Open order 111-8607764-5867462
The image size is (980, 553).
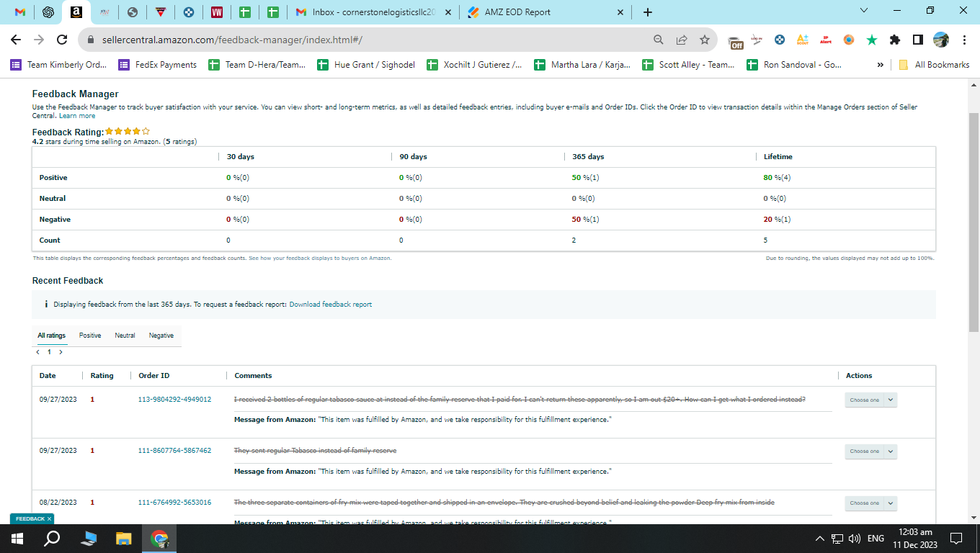click(174, 451)
